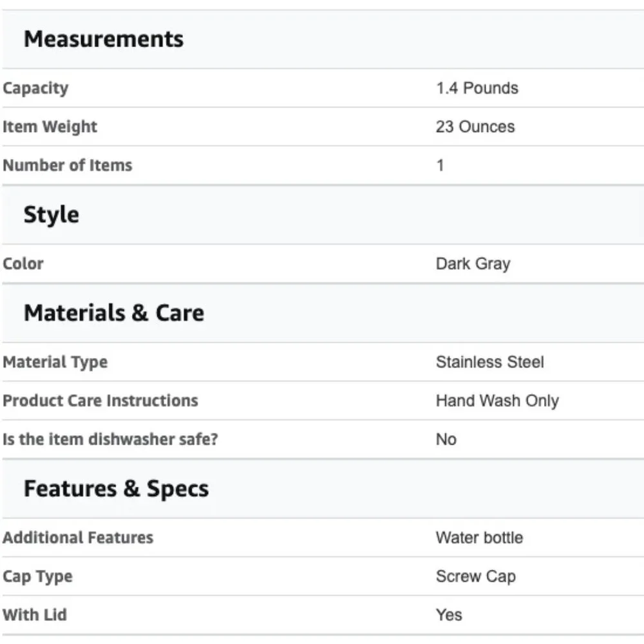Select the 1.4 Pounds value
Viewport: 644px width, 644px height.
pos(477,88)
